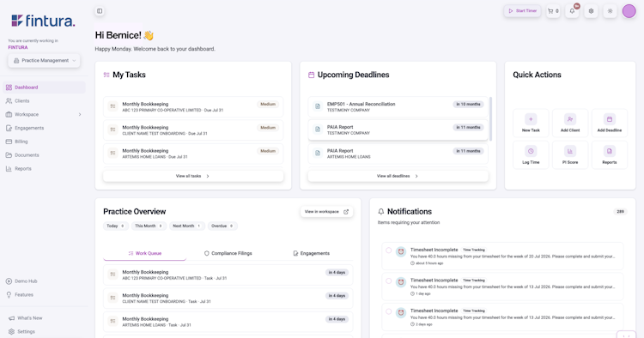This screenshot has height=338, width=644.
Task: Filter Practice Overview by This Month
Action: point(149,226)
